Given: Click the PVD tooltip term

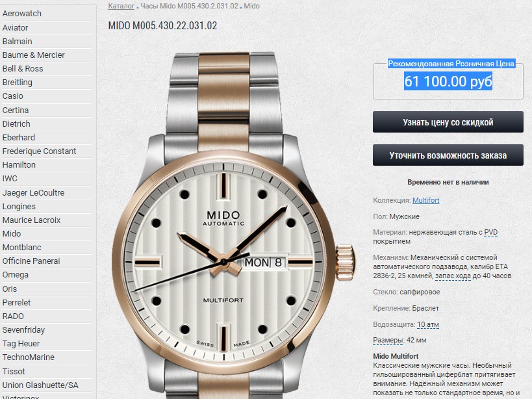Looking at the screenshot, I should (x=490, y=233).
